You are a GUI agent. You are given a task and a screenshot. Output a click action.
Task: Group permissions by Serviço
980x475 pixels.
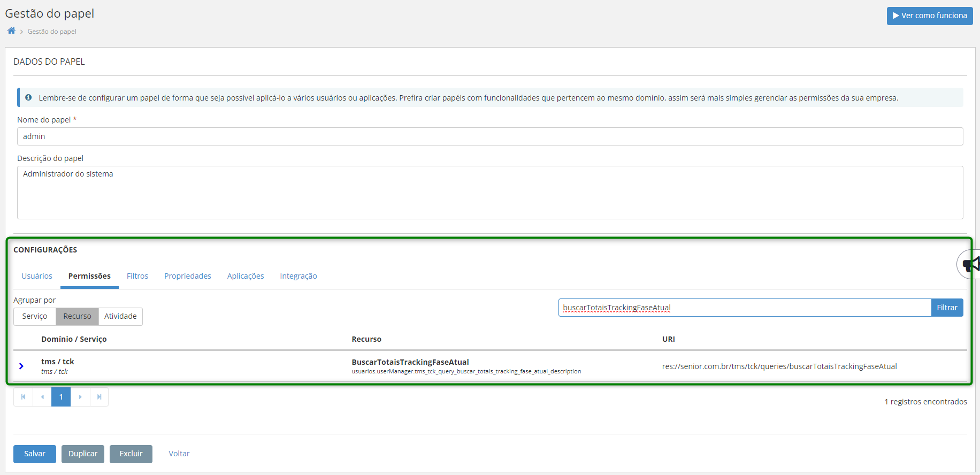pos(35,316)
